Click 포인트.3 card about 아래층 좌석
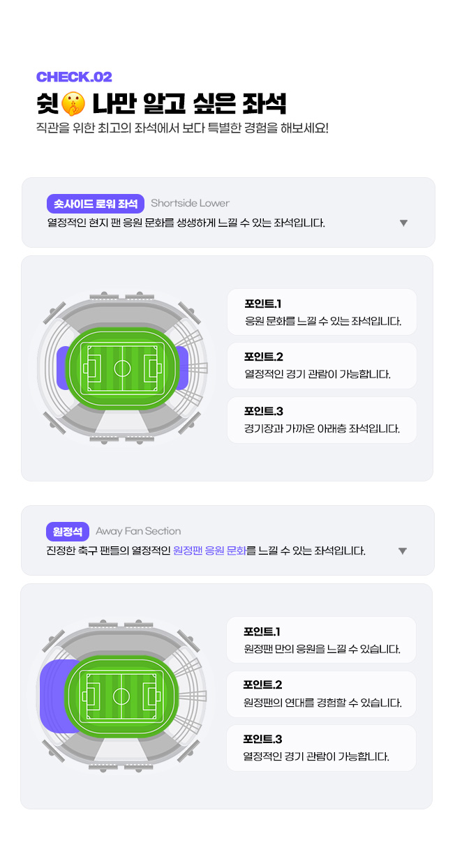455x868 pixels. click(322, 420)
